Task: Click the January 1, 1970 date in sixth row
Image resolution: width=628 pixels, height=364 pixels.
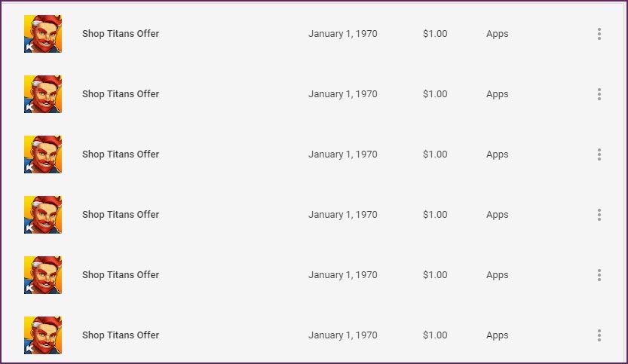Action: (343, 335)
